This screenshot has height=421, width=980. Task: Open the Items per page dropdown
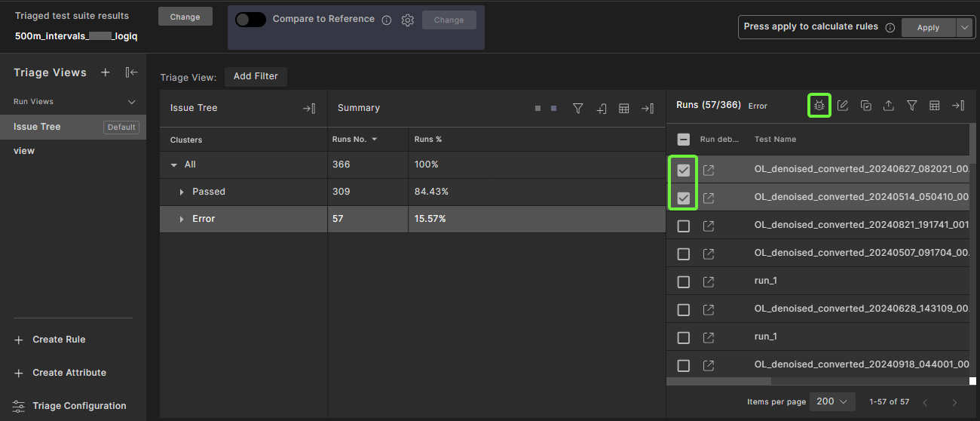tap(831, 401)
